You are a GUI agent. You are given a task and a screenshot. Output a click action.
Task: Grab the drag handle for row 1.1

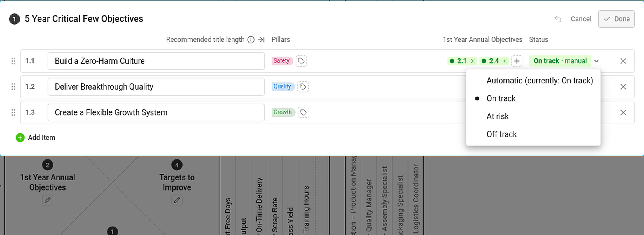pyautogui.click(x=13, y=61)
